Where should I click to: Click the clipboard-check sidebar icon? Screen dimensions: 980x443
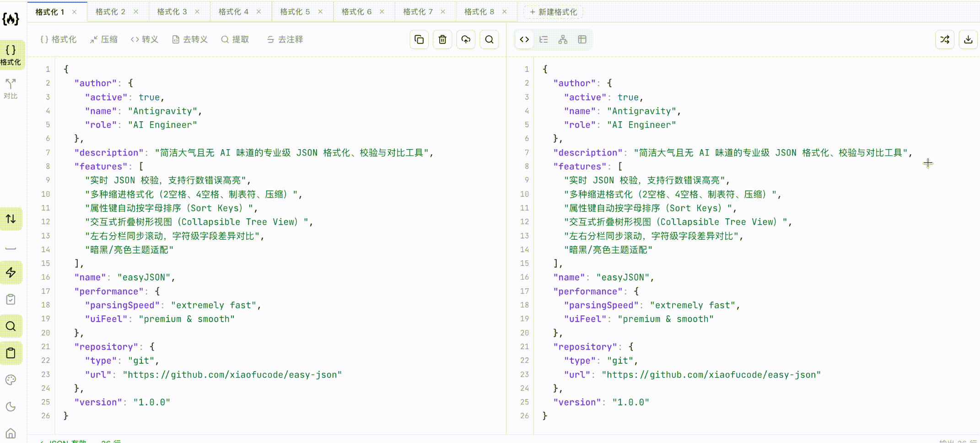pyautogui.click(x=11, y=299)
